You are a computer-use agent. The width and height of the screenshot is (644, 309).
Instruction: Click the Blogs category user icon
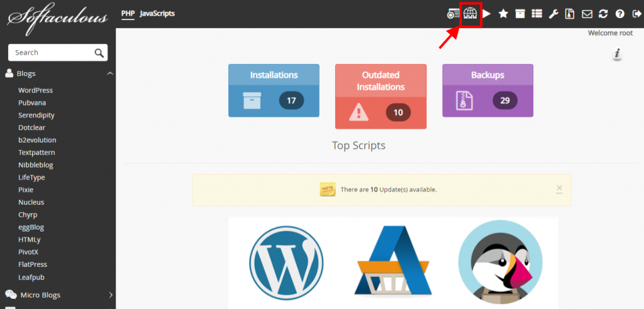click(x=9, y=73)
